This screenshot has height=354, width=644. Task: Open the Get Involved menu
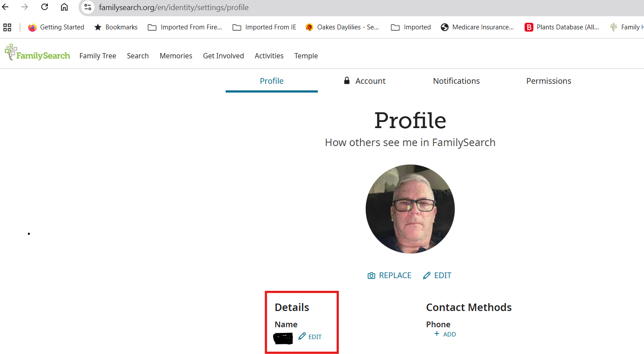tap(223, 56)
